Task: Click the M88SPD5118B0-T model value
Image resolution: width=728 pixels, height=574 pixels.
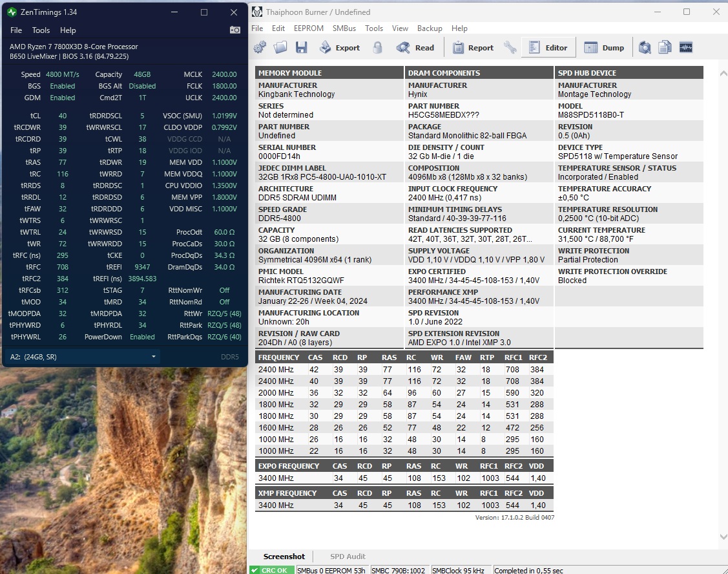Action: (x=590, y=115)
